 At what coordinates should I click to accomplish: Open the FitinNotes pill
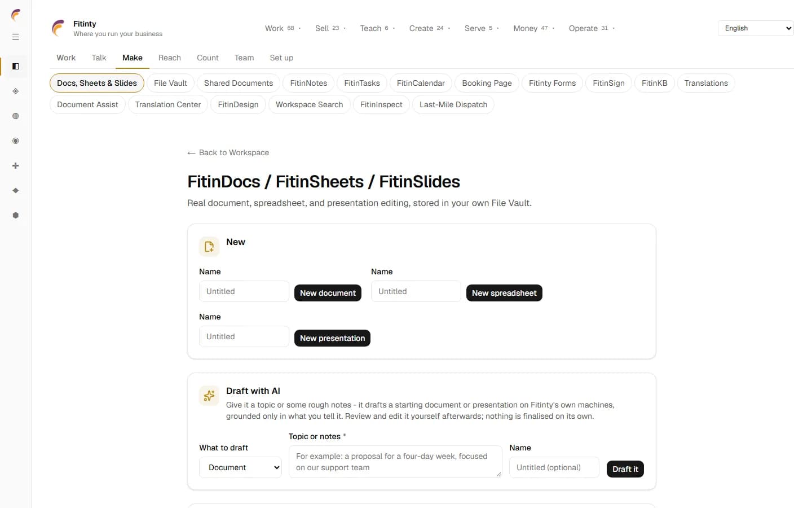tap(308, 83)
